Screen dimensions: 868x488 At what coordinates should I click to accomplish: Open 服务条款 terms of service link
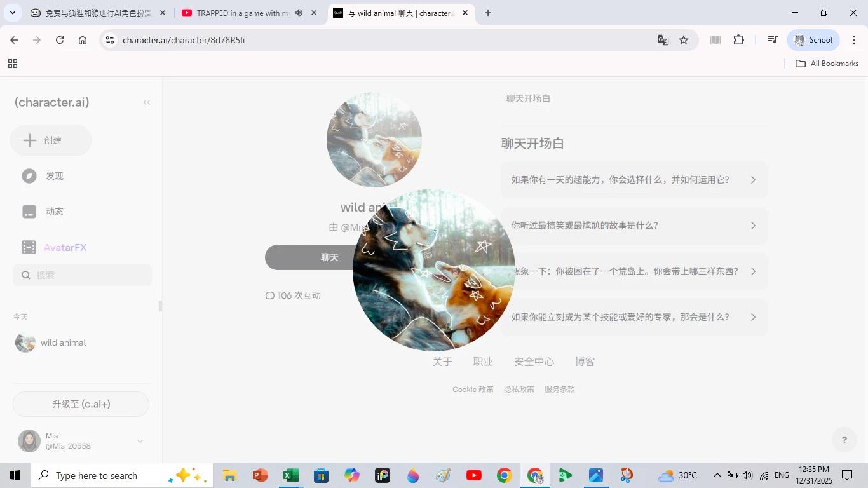pos(559,390)
